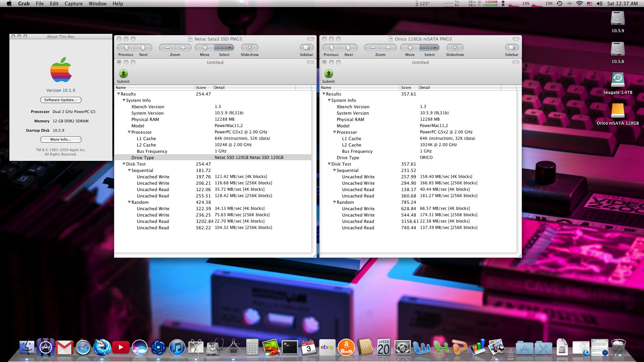Collapse Disk Test row in Netac results
Screen dimensions: 644x362
click(x=124, y=164)
